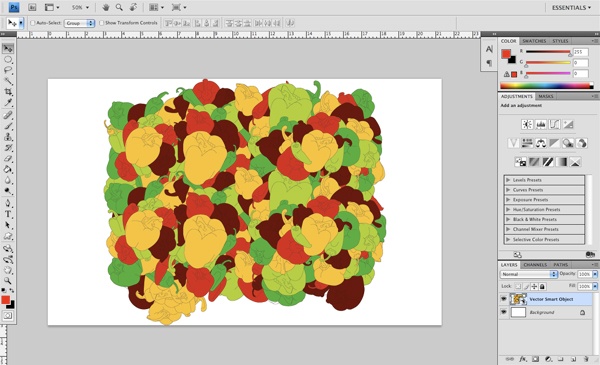This screenshot has width=600, height=365.
Task: Select the Pen tool
Action: (x=8, y=204)
